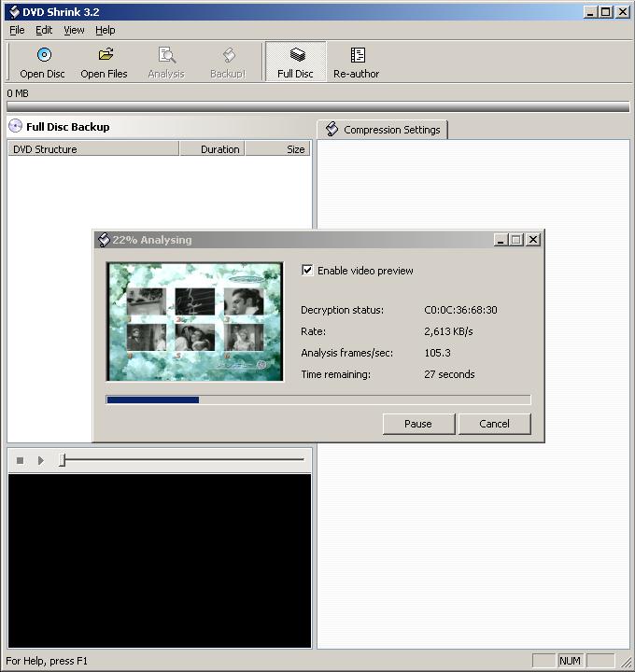The width and height of the screenshot is (635, 672).
Task: Switch to Re-author mode
Action: point(357,62)
